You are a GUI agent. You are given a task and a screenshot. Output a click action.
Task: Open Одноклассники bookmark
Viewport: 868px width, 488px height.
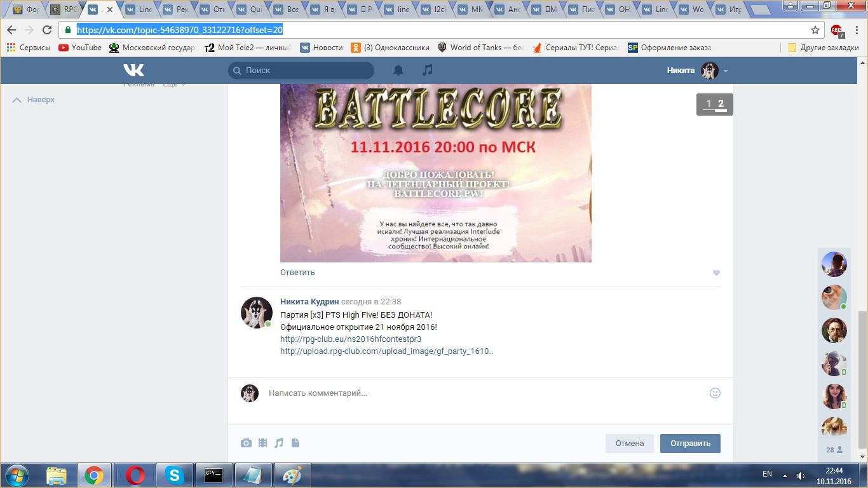[390, 48]
